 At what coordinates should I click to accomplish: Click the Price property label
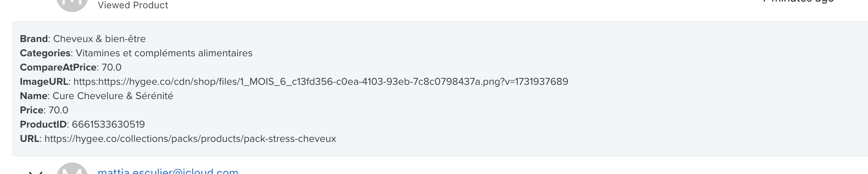[32, 110]
